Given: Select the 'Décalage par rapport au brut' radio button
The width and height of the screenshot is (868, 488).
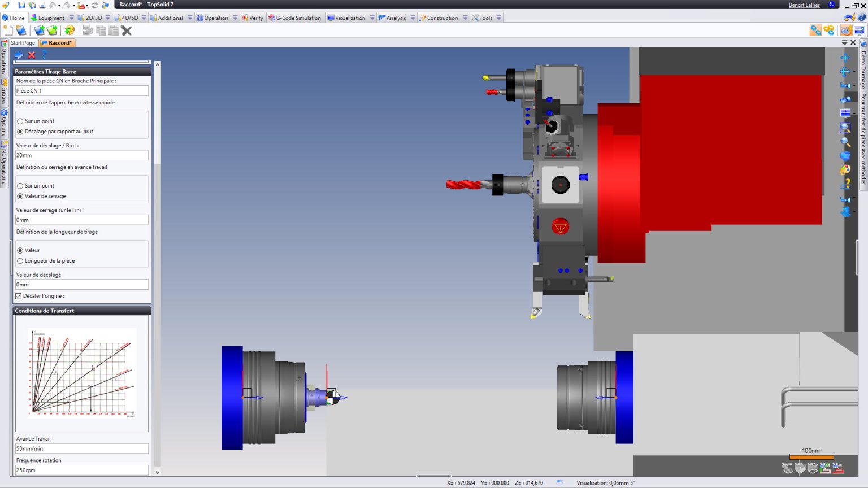Looking at the screenshot, I should pos(20,132).
